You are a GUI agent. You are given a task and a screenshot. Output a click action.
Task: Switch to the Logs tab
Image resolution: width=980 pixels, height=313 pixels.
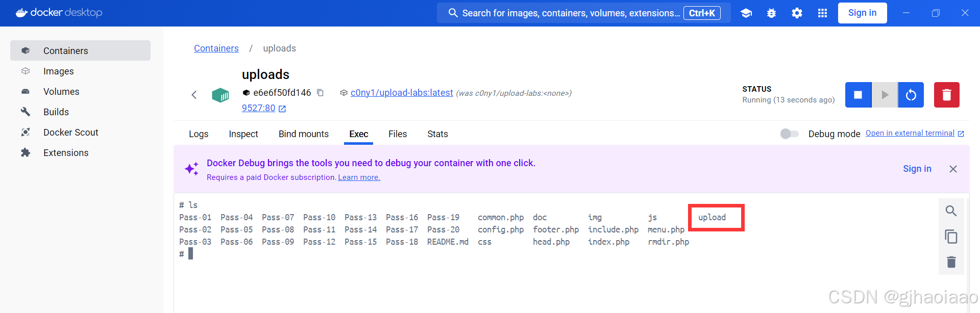coord(199,134)
